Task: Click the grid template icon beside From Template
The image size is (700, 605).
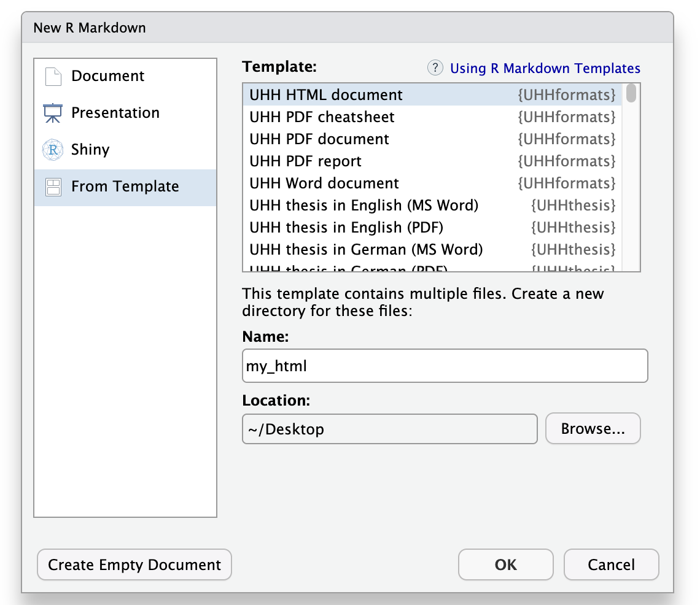Action: point(53,186)
